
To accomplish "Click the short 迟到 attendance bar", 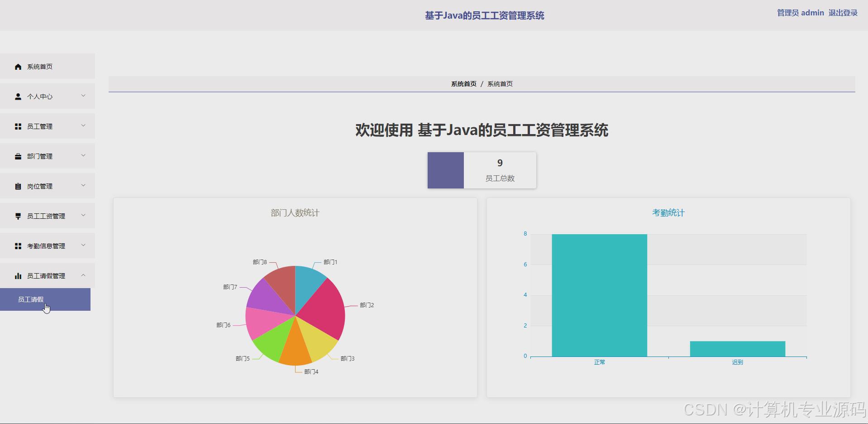I will tap(738, 349).
